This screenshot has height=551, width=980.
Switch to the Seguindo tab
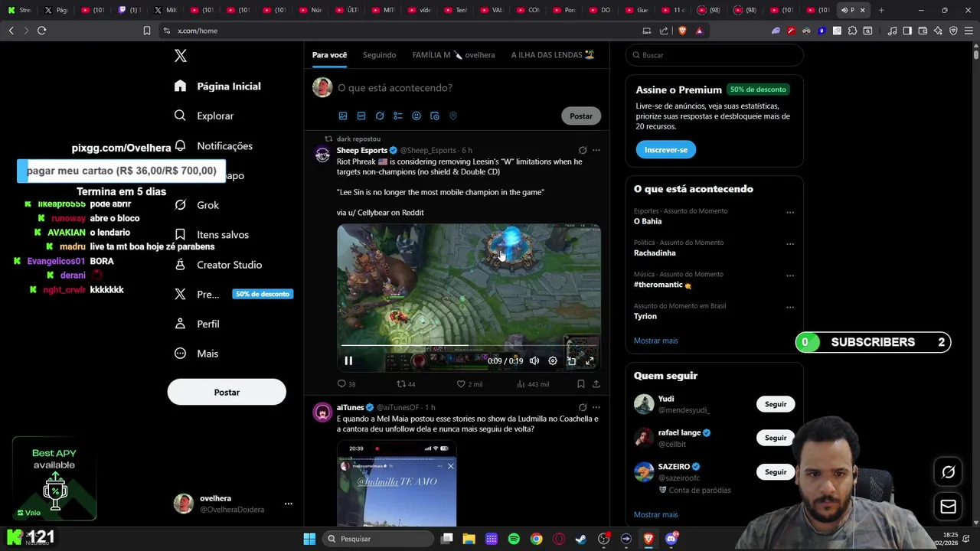click(x=380, y=55)
